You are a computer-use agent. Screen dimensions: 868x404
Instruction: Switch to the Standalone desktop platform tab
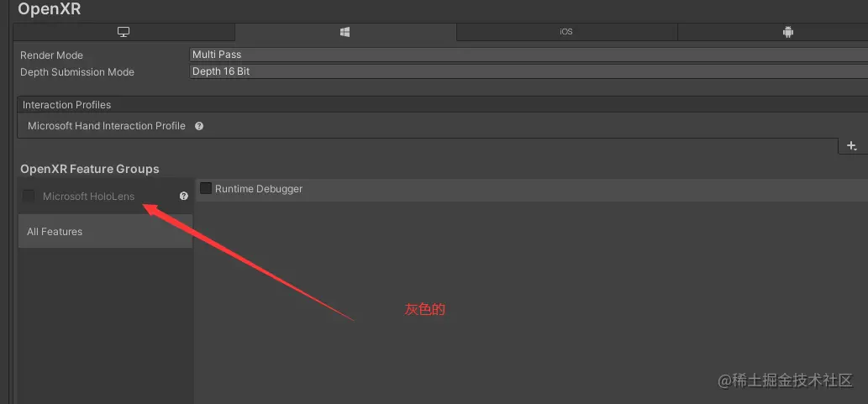124,32
